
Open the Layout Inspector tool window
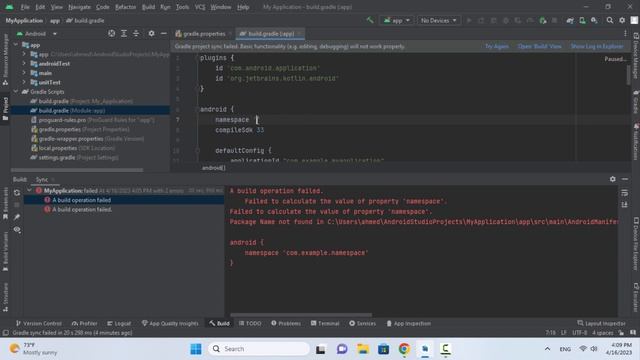[601, 323]
